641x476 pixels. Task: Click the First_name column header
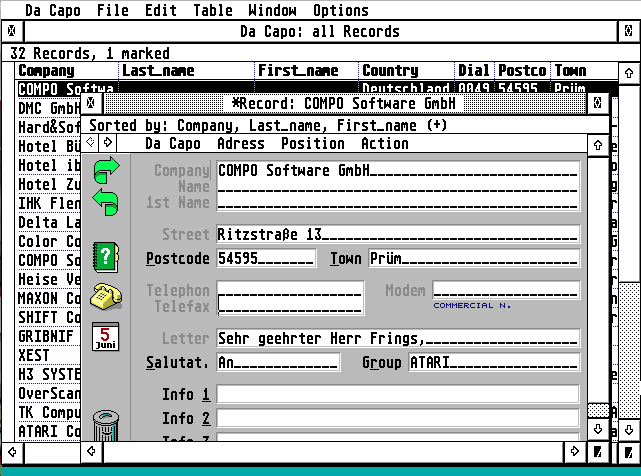pyautogui.click(x=307, y=71)
